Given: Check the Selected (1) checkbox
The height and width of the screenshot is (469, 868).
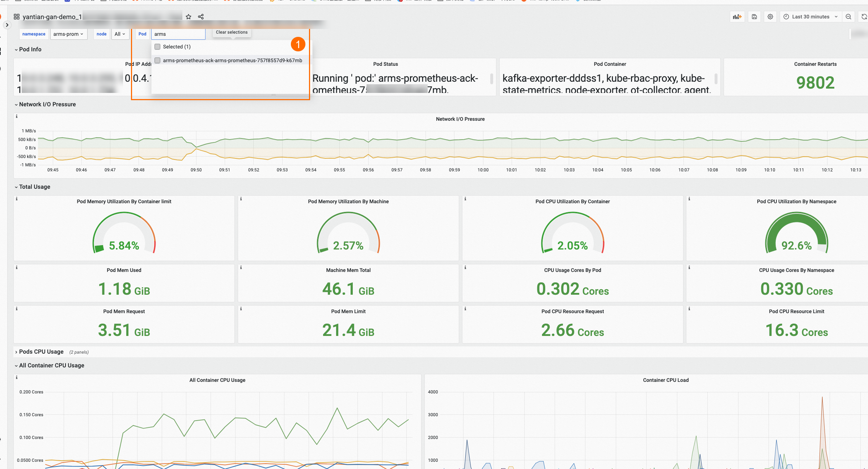Looking at the screenshot, I should click(x=157, y=47).
